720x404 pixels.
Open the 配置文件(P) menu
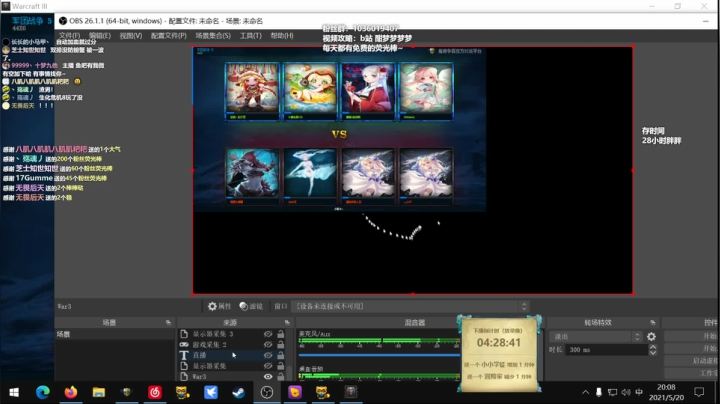point(169,36)
